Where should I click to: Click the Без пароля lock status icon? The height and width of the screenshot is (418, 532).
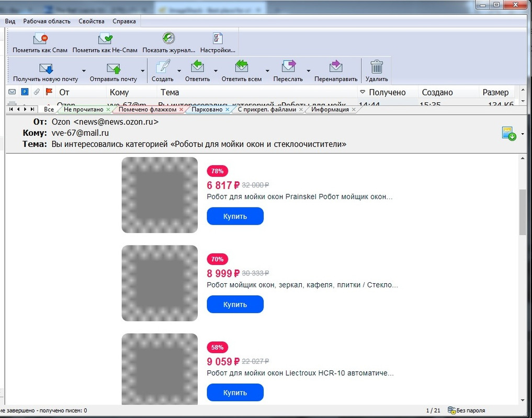point(451,410)
